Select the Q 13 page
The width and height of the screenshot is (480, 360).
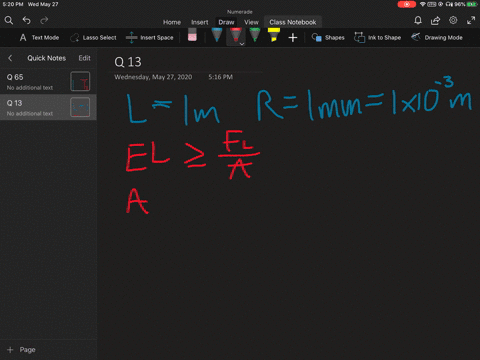click(x=48, y=107)
